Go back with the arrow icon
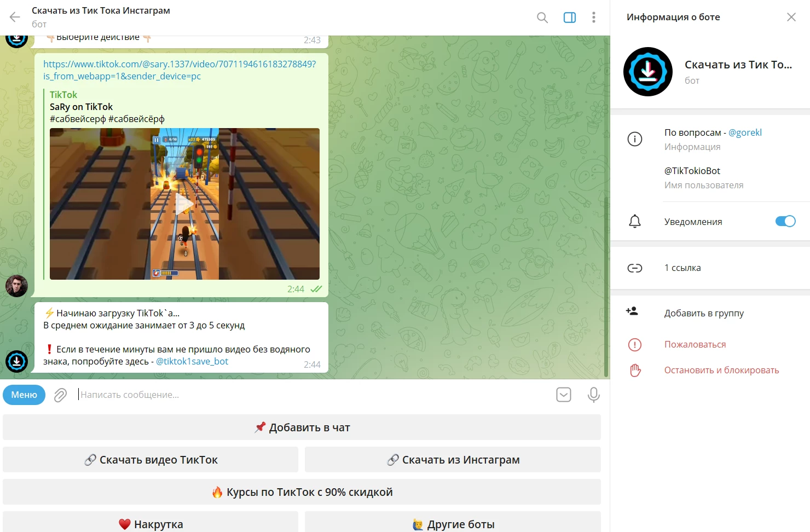Viewport: 810px width, 532px height. [15, 18]
